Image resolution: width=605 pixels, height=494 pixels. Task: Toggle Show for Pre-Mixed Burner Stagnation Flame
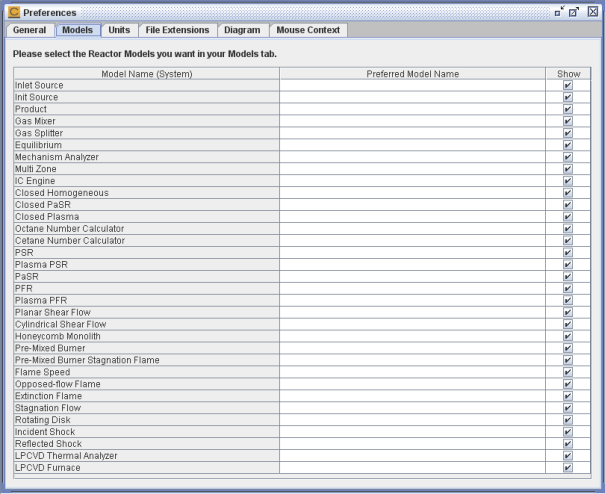[x=568, y=360]
